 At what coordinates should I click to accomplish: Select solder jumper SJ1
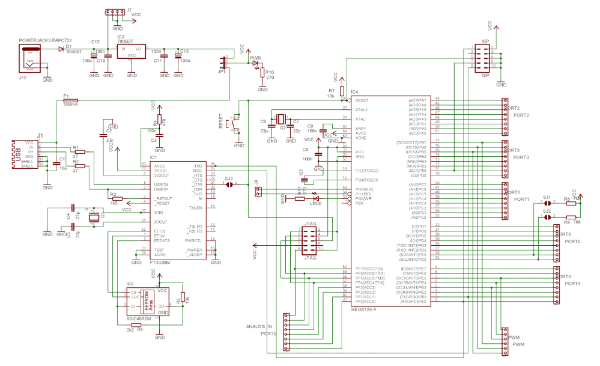click(x=547, y=203)
